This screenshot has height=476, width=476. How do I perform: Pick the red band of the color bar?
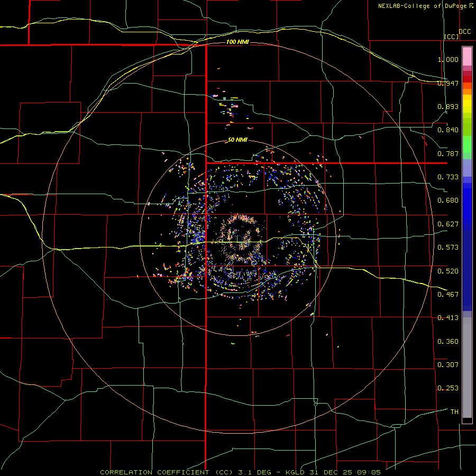(x=467, y=79)
